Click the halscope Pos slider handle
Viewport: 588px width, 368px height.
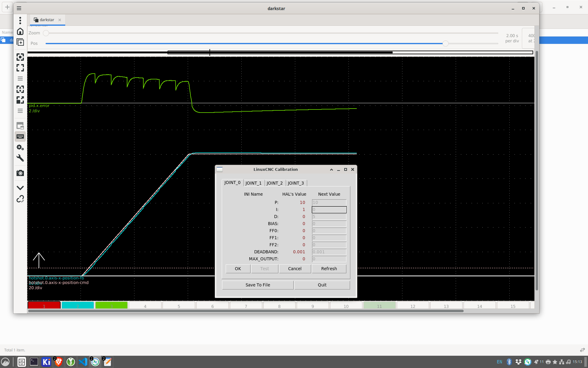click(x=446, y=44)
